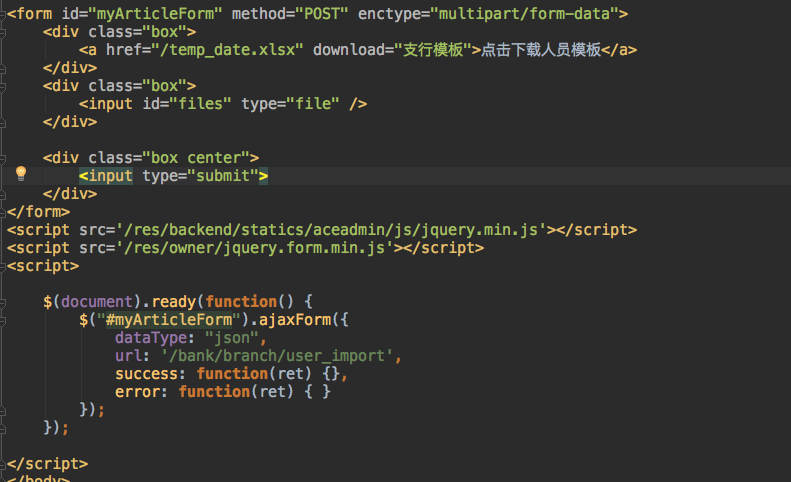Fold the div containing the files input
791x482 pixels.
point(3,87)
